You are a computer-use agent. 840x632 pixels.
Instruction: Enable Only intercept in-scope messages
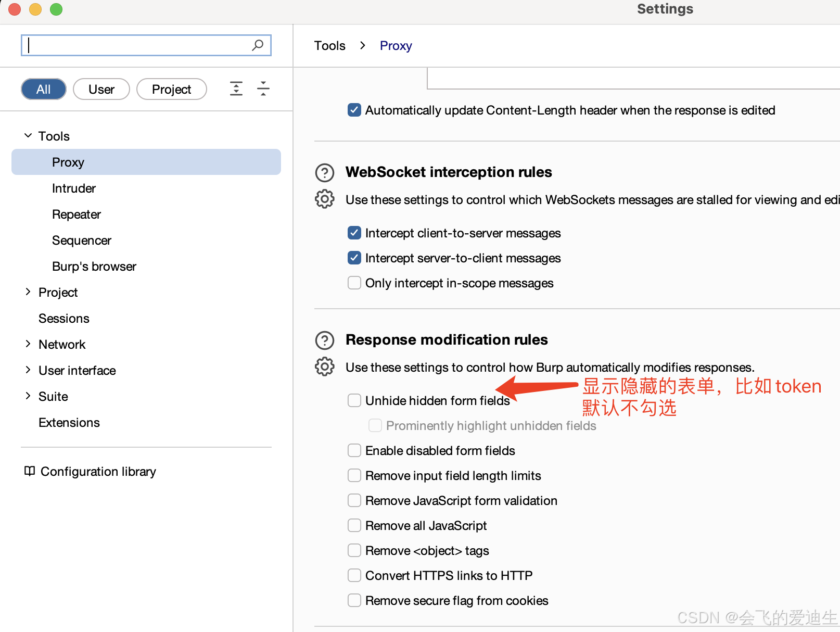(354, 283)
